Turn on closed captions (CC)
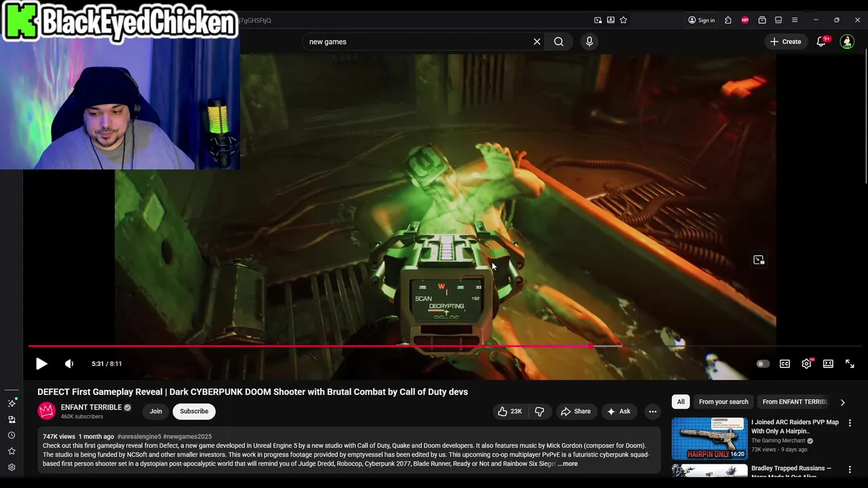This screenshot has height=488, width=868. (785, 364)
